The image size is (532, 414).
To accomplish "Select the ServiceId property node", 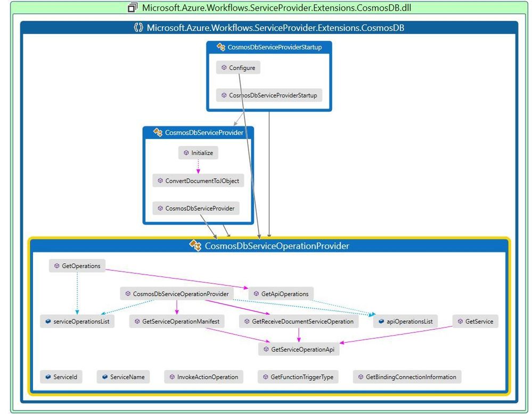I will tap(61, 377).
